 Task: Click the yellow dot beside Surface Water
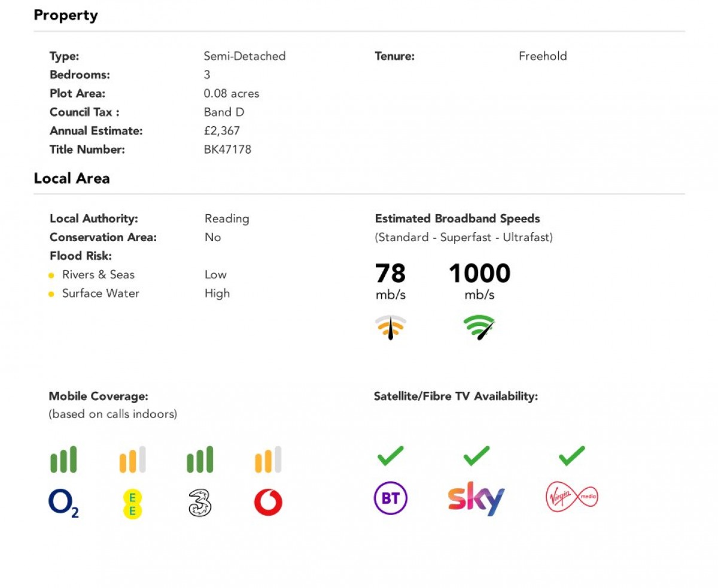[x=51, y=294]
